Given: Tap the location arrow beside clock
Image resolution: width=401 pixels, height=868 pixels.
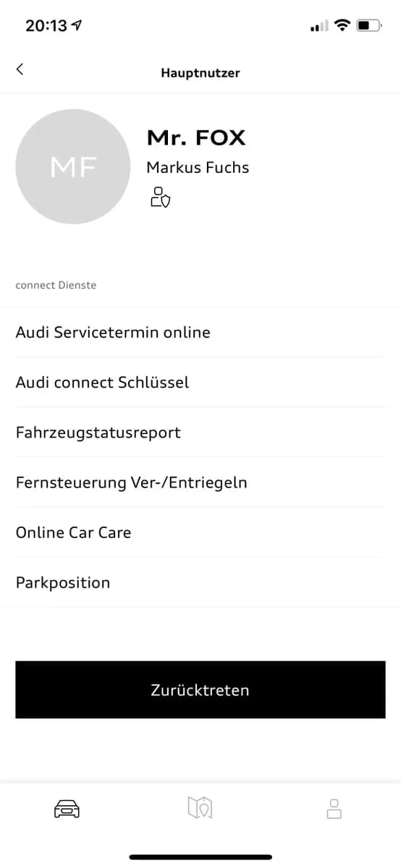Looking at the screenshot, I should coord(77,26).
